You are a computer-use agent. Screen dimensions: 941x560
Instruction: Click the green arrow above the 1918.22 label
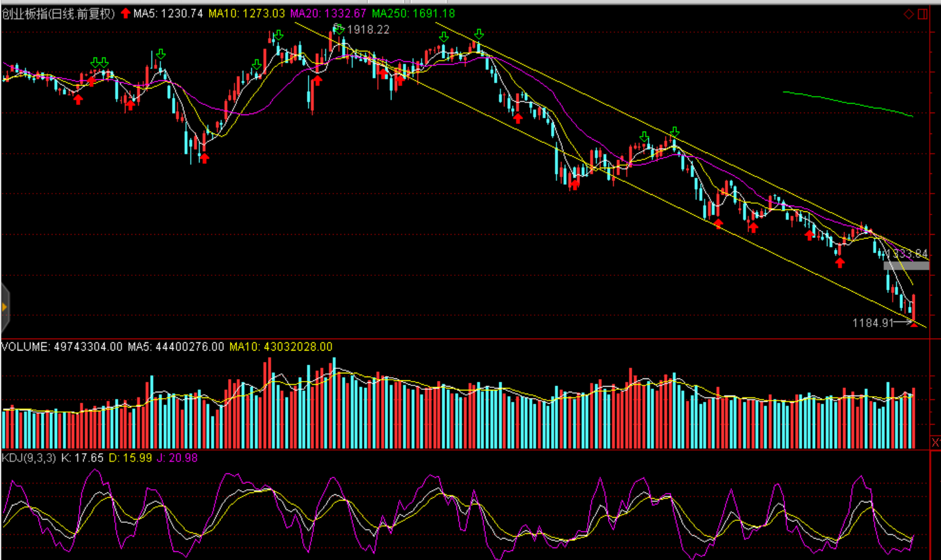coord(339,28)
